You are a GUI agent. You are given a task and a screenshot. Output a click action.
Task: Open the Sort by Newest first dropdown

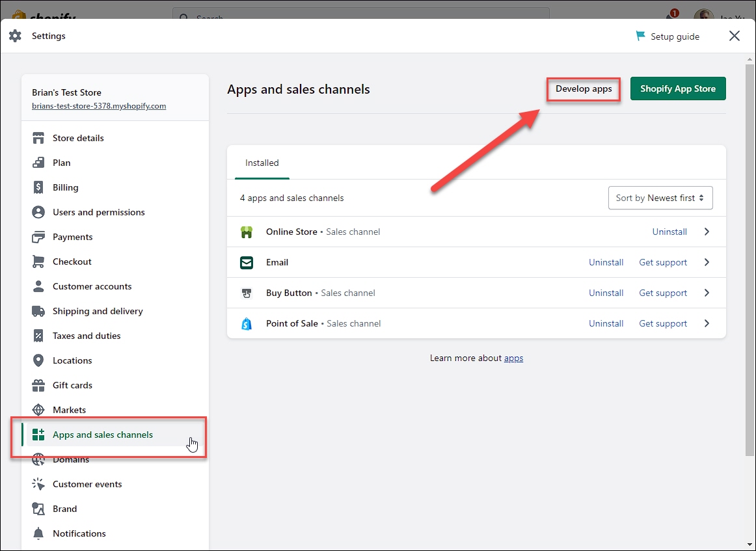pos(660,198)
